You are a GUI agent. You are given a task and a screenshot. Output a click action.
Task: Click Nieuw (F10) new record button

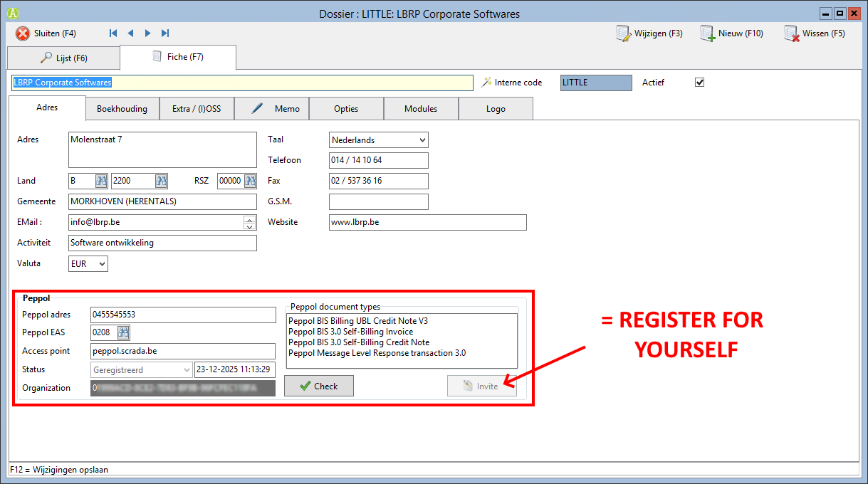point(732,33)
